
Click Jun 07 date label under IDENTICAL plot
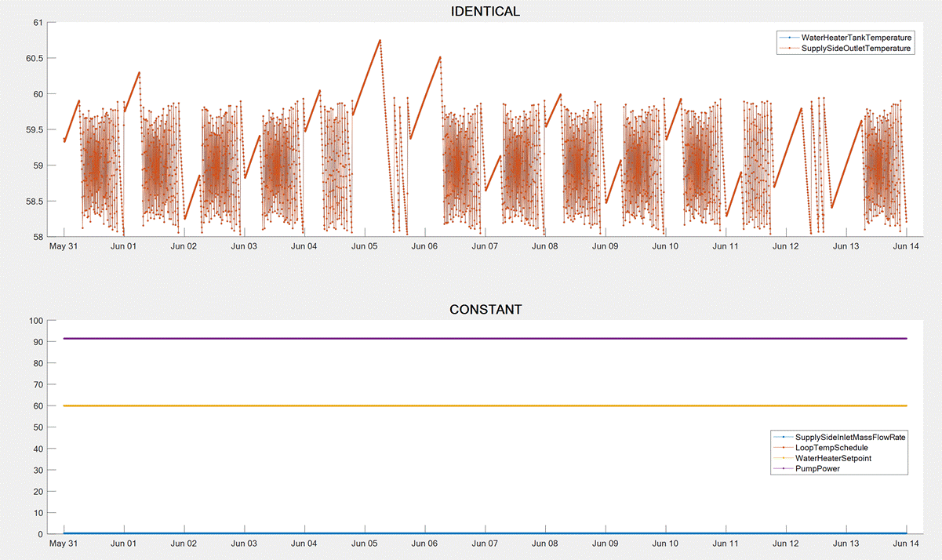tap(486, 246)
